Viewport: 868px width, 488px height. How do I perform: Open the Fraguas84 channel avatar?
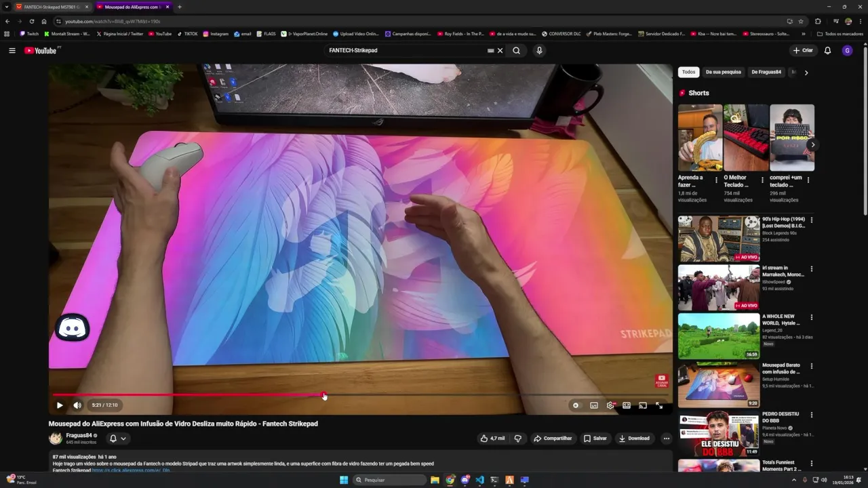pyautogui.click(x=56, y=439)
